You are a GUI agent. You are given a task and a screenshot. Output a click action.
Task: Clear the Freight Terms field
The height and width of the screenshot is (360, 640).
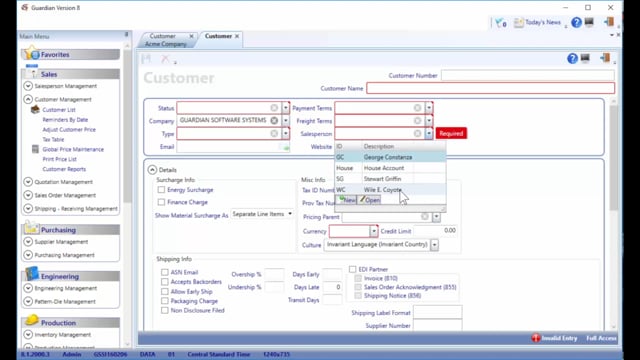[417, 121]
